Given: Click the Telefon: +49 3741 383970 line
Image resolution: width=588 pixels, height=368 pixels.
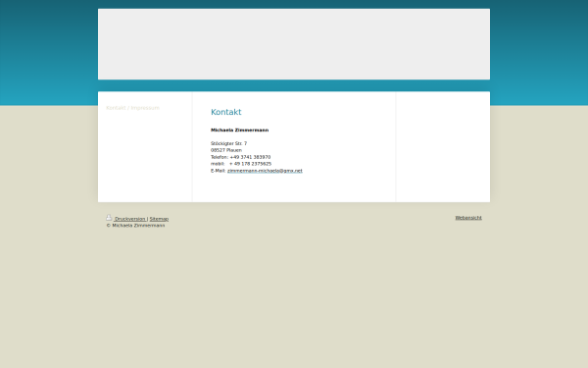Looking at the screenshot, I should pos(241,157).
